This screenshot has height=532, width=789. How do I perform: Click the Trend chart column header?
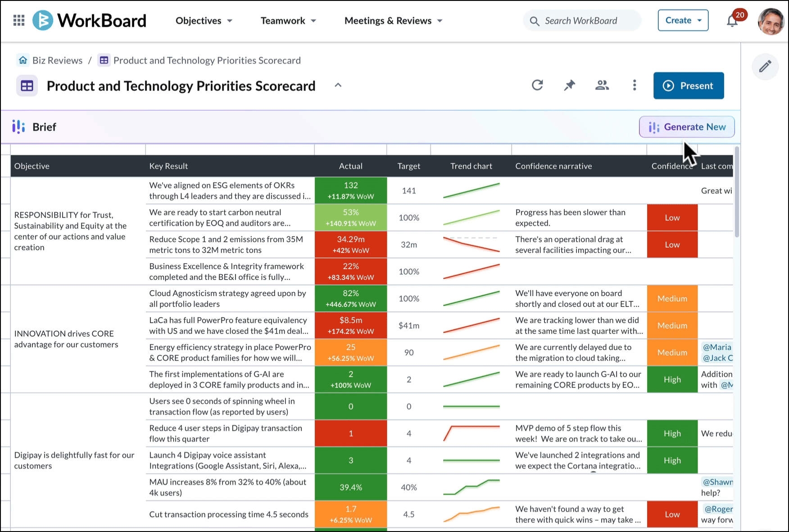(471, 166)
